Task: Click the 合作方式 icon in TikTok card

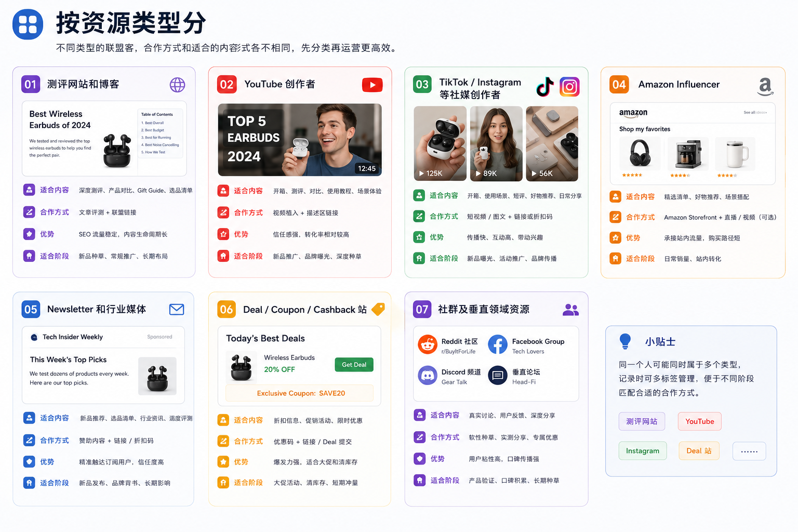Action: tap(419, 216)
